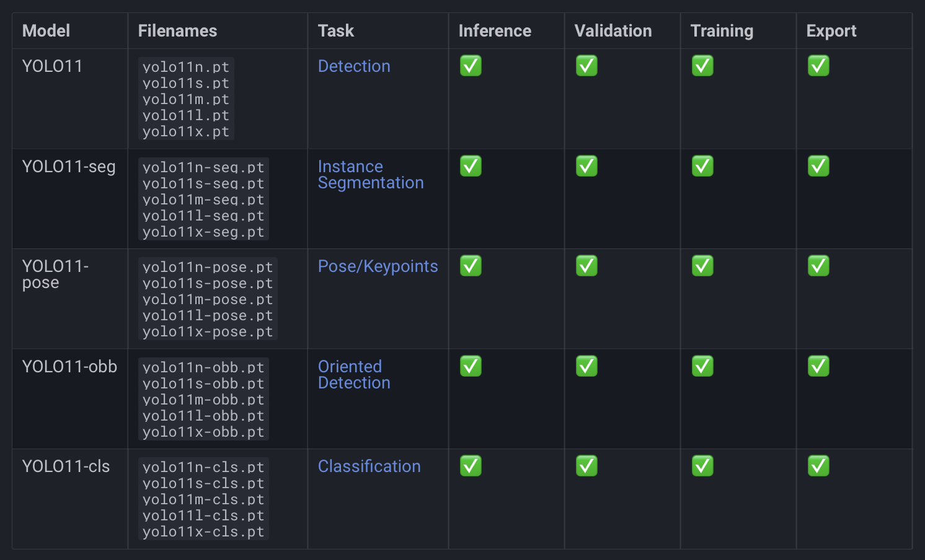Click the yolo11x-pose.pt filename

click(208, 331)
